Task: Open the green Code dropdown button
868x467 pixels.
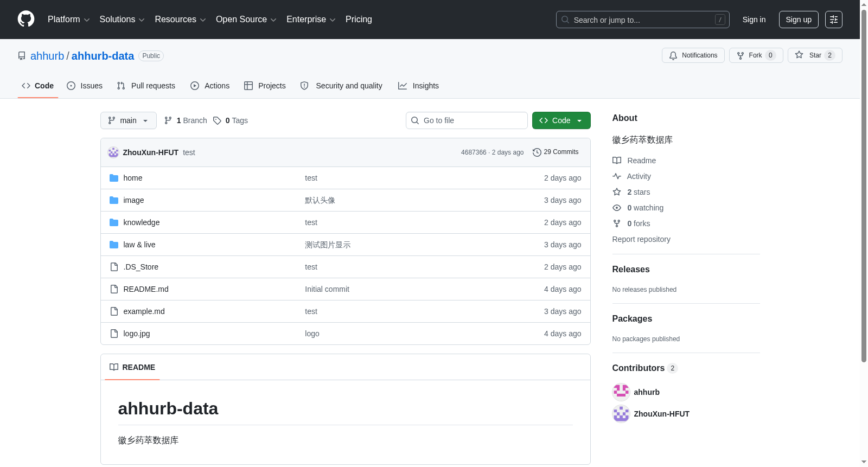Action: point(561,120)
